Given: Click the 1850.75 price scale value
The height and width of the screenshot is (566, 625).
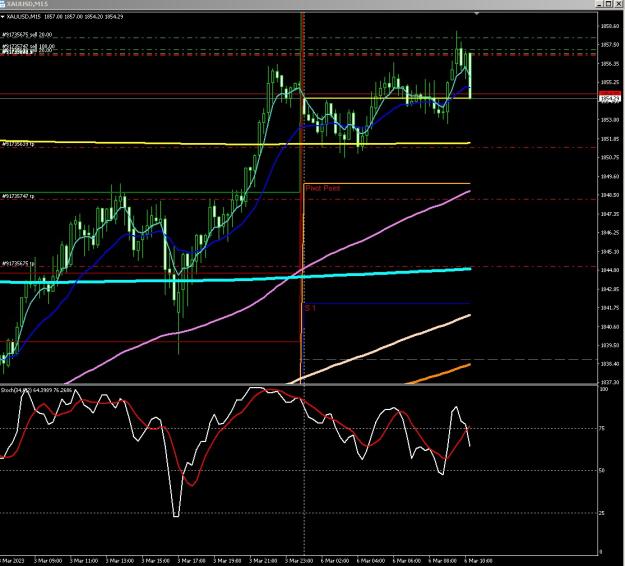Looking at the screenshot, I should coord(610,157).
